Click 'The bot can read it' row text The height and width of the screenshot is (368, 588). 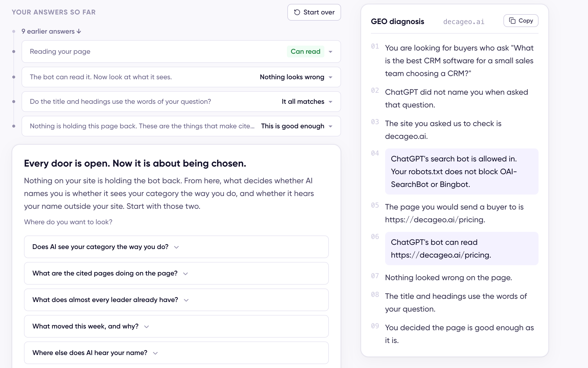pyautogui.click(x=101, y=77)
